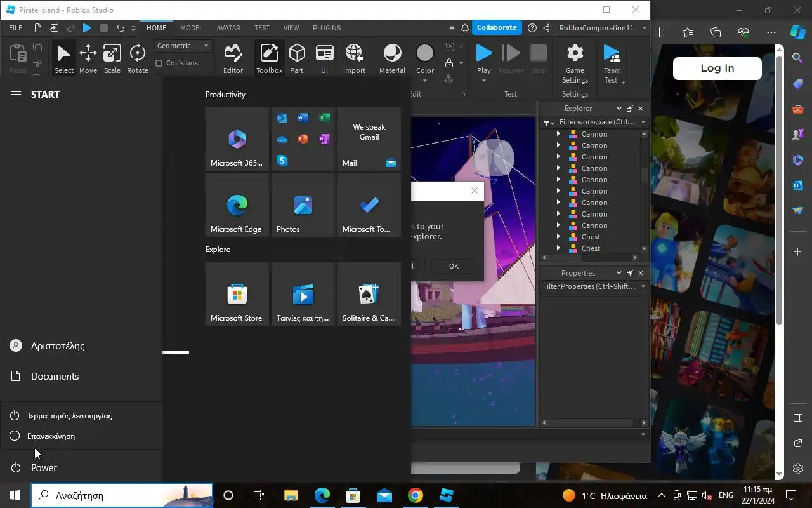The height and width of the screenshot is (508, 812).
Task: Open the Toolbox panel
Action: click(x=269, y=59)
